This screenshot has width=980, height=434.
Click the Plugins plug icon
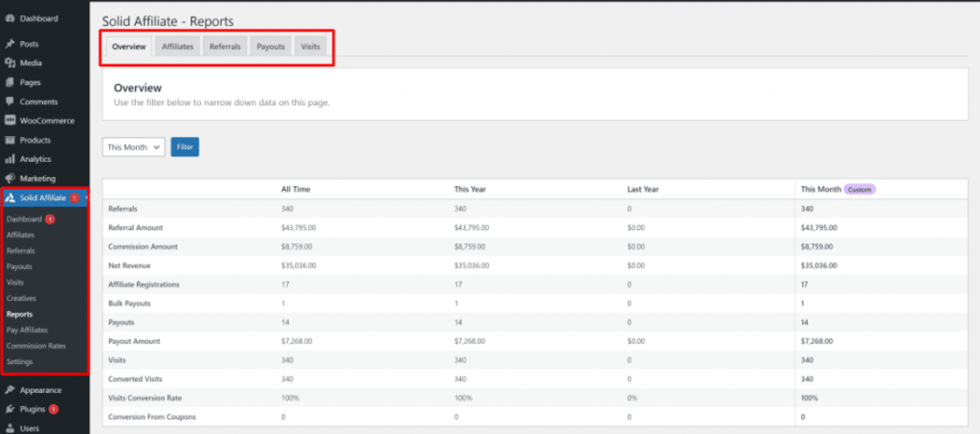point(10,410)
